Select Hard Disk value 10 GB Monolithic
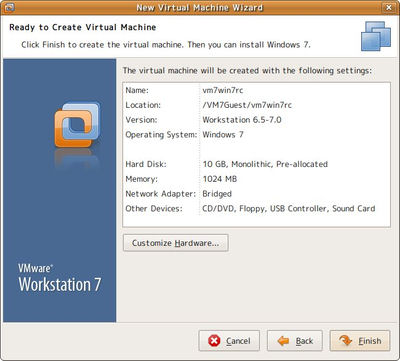Viewport: 400px width, 361px height. click(x=265, y=164)
